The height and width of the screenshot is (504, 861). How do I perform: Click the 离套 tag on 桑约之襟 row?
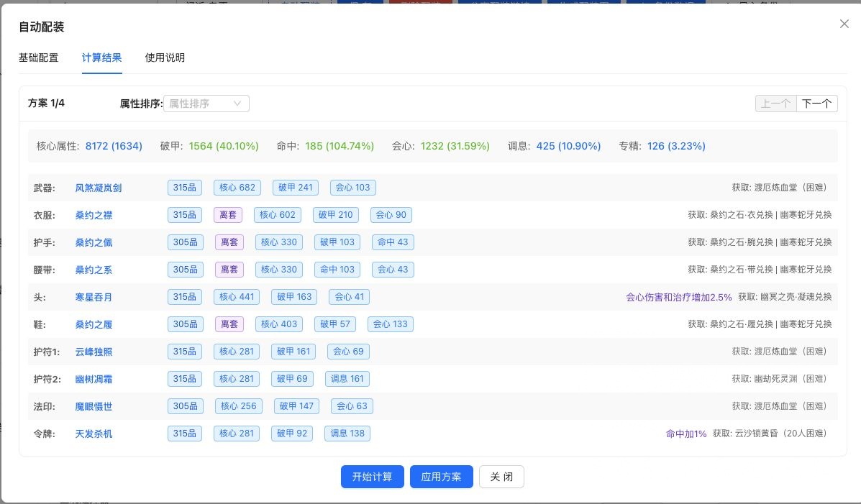(228, 215)
